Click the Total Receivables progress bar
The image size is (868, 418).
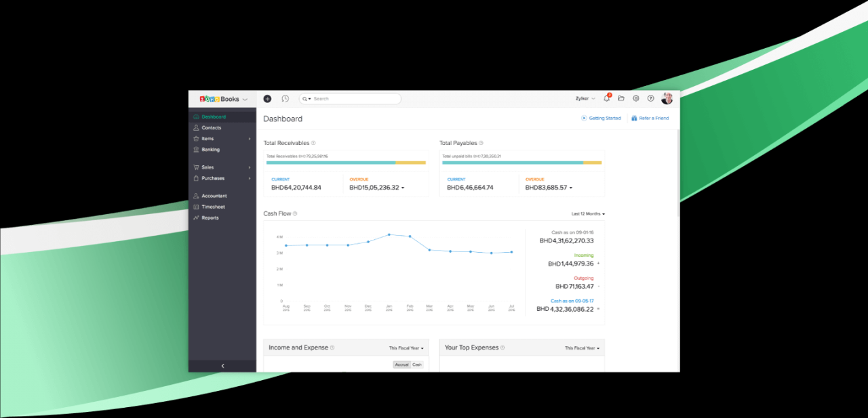[x=346, y=163]
